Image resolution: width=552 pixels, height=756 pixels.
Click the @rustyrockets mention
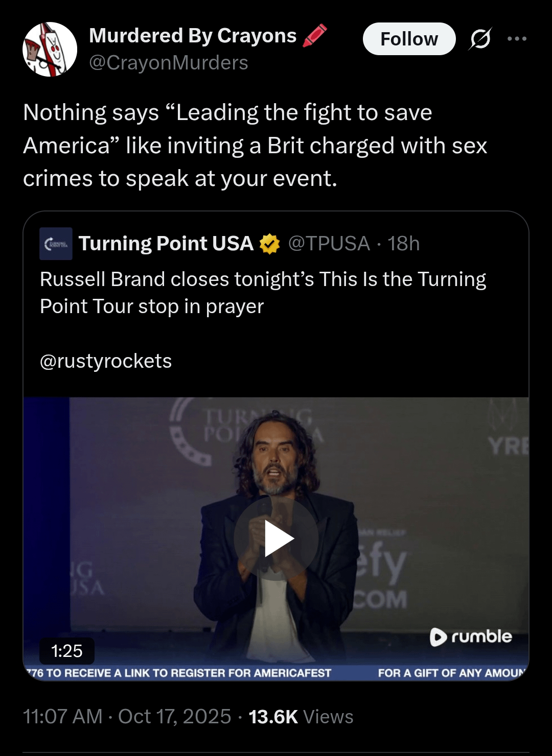[x=106, y=361]
